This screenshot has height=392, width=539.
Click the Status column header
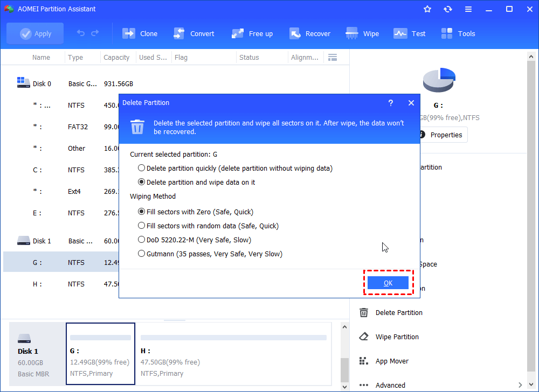[x=249, y=57]
